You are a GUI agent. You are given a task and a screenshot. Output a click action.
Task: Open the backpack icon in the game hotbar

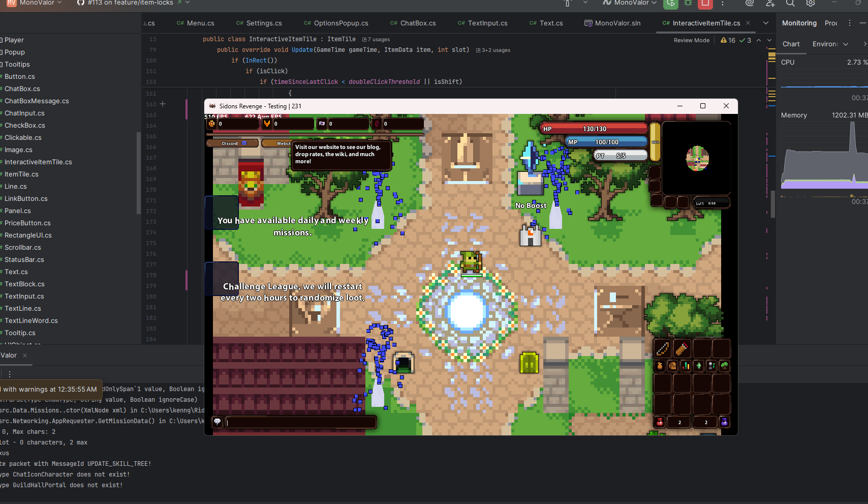(672, 366)
